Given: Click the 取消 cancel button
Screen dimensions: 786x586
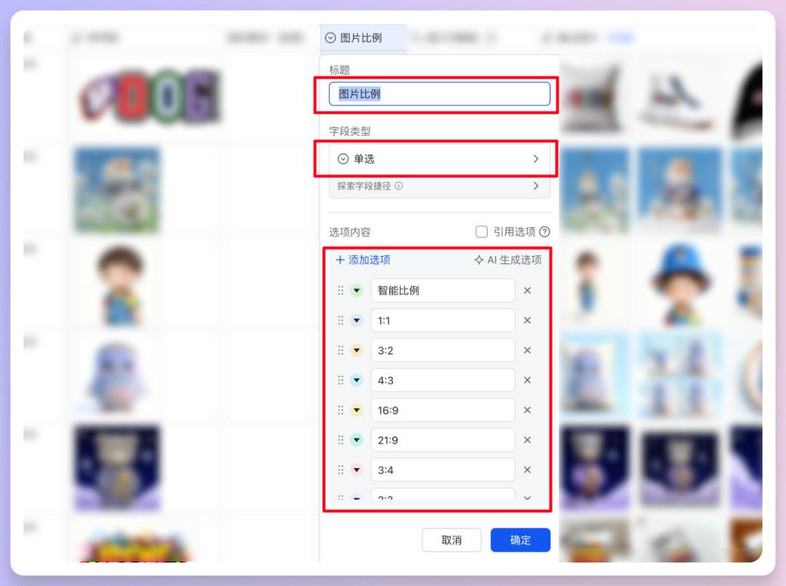Looking at the screenshot, I should [x=452, y=540].
